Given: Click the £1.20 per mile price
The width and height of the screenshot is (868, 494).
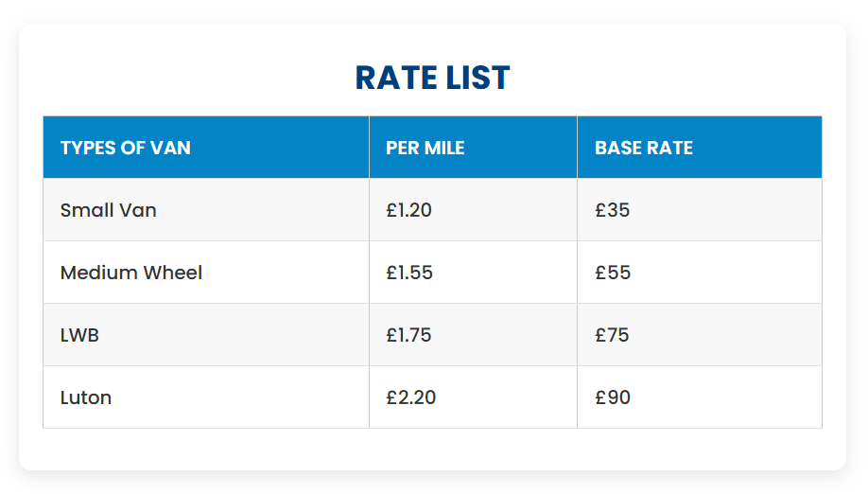Looking at the screenshot, I should click(408, 210).
